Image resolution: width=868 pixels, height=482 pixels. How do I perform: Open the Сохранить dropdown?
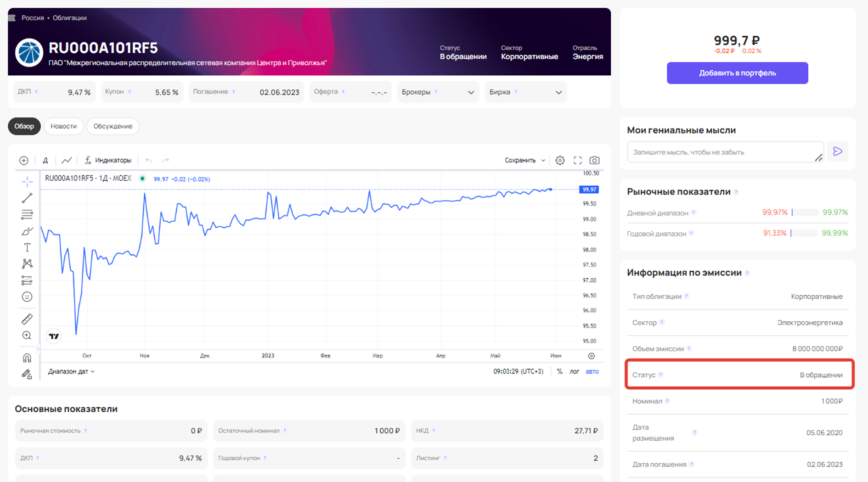(x=525, y=160)
